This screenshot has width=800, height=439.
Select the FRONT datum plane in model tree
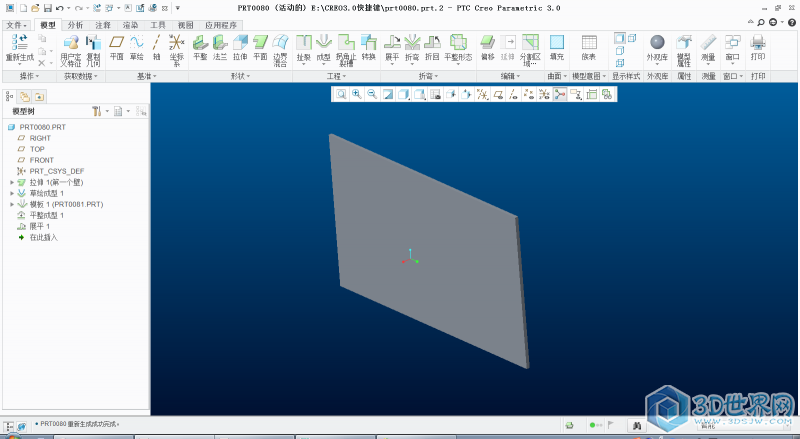click(x=36, y=160)
